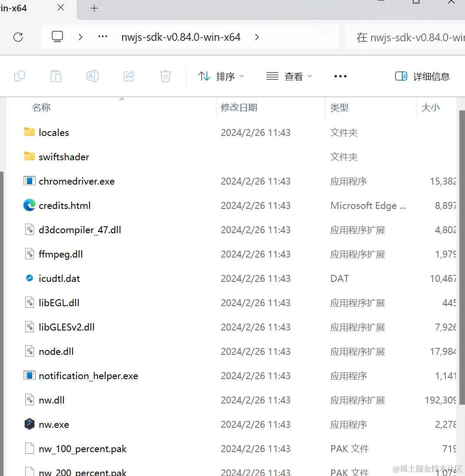Expand chevron after nwjs-sdk-v0.84.0-win-x64 breadcrumb
This screenshot has height=476, width=465.
click(257, 37)
